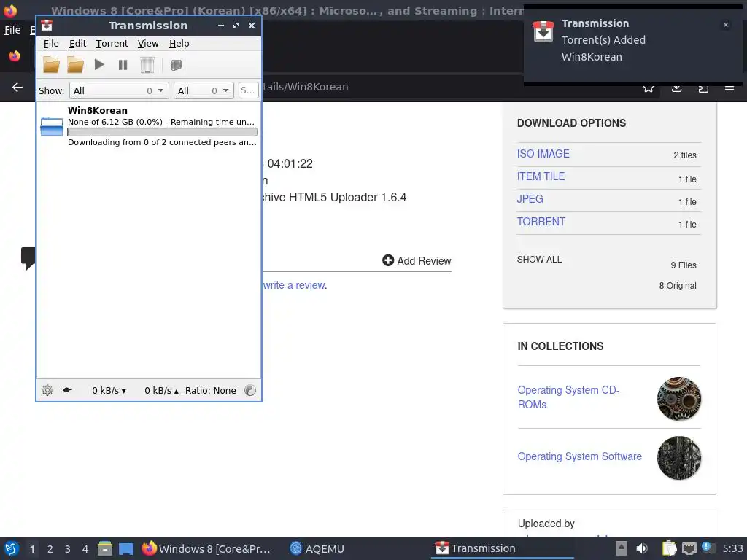Viewport: 747px width, 560px height.
Task: Click the speech bubble reviews icon
Action: coord(28,258)
